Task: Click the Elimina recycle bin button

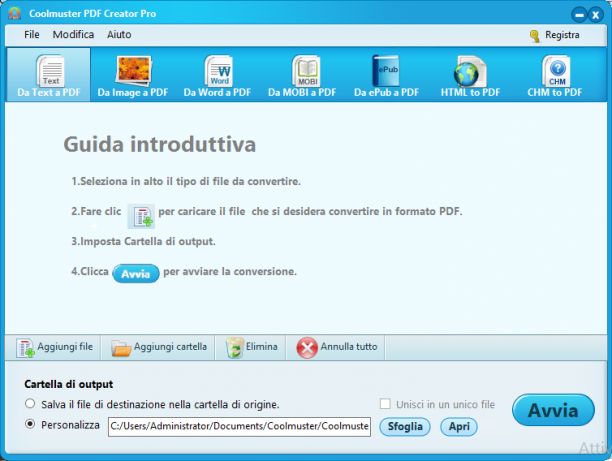Action: 251,347
